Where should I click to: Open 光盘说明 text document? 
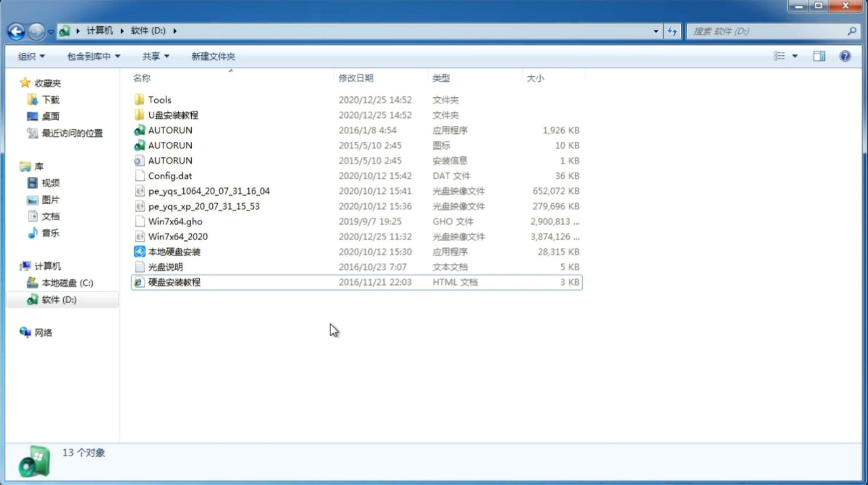165,267
